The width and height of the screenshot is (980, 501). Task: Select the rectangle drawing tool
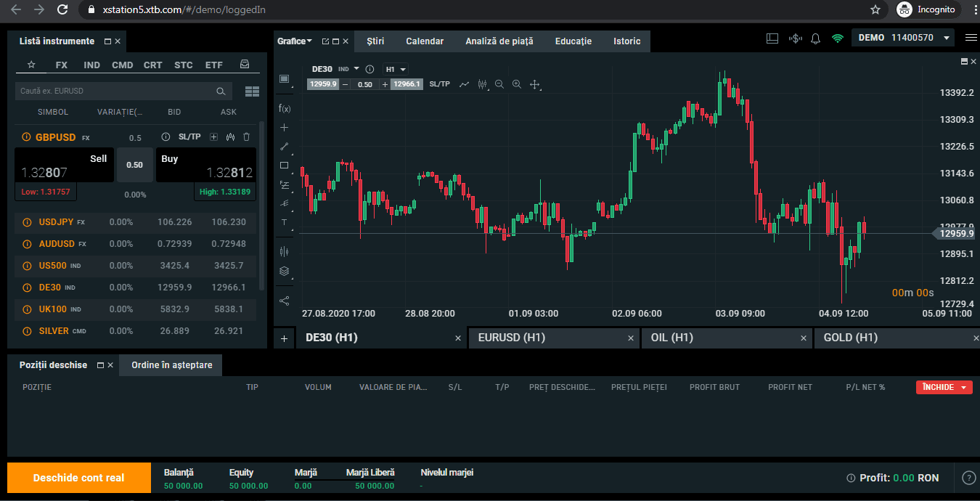284,165
